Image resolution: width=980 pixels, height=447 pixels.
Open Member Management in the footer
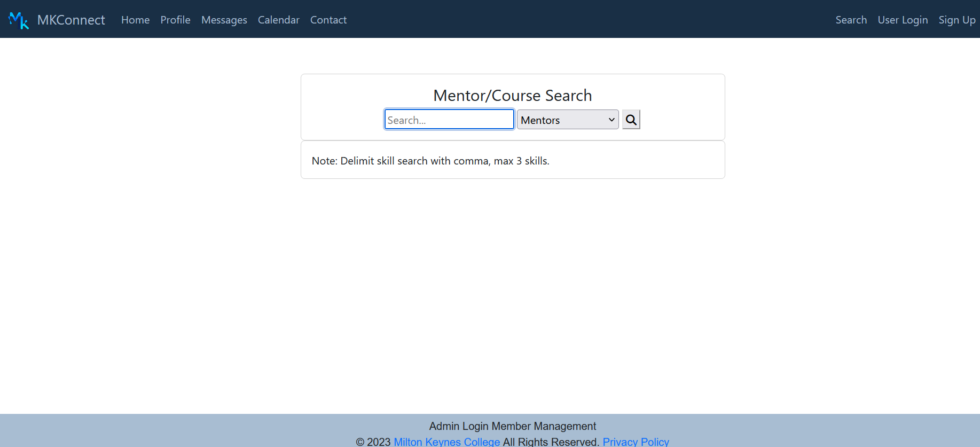[544, 426]
